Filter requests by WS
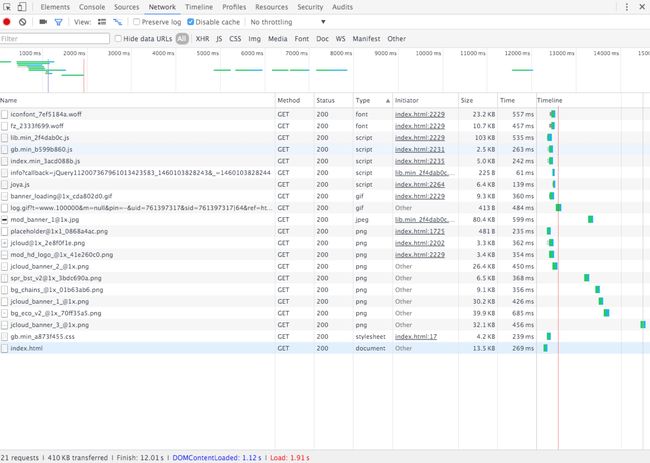The width and height of the screenshot is (650, 463). coord(340,39)
